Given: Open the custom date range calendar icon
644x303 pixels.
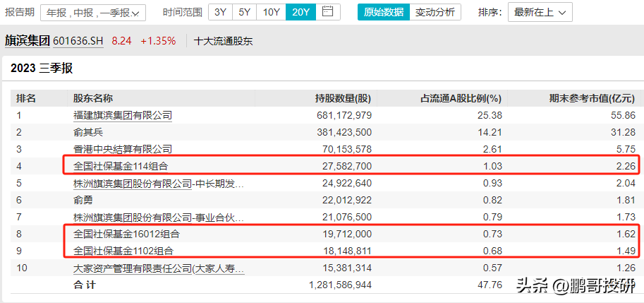Looking at the screenshot, I should (x=327, y=12).
